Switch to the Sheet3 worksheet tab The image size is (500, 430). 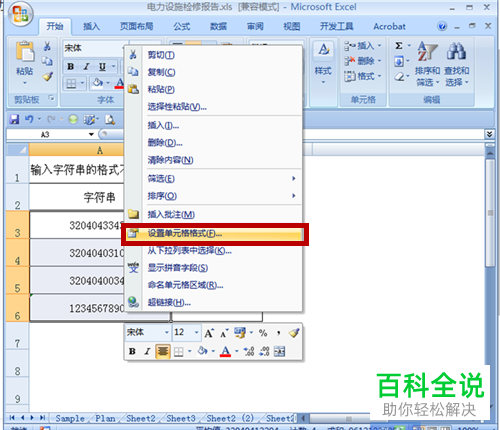[181, 418]
